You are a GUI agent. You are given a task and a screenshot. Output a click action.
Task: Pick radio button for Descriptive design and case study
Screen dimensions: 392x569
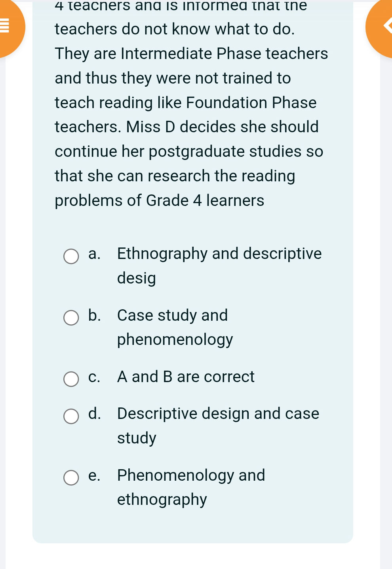(71, 416)
